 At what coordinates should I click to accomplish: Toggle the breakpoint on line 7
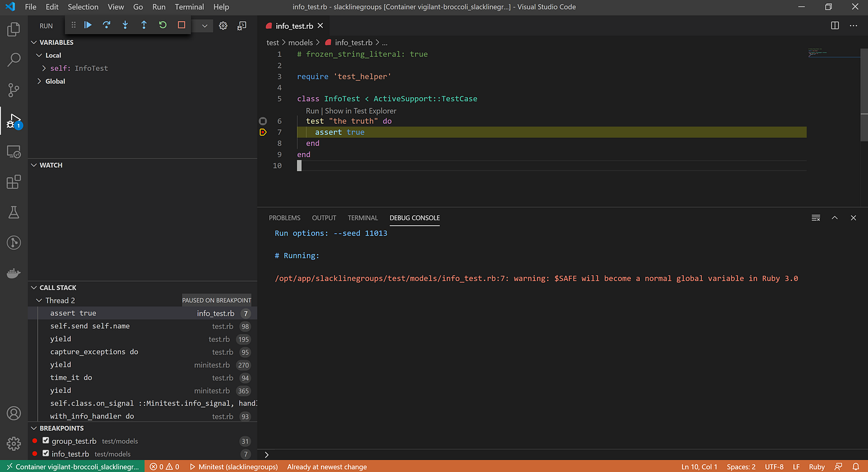coord(263,132)
